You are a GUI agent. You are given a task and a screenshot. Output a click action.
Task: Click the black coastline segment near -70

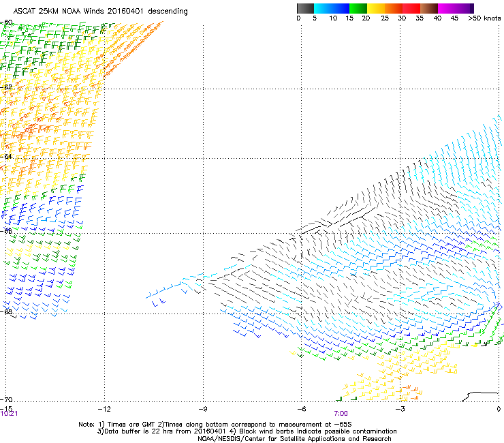point(481,397)
